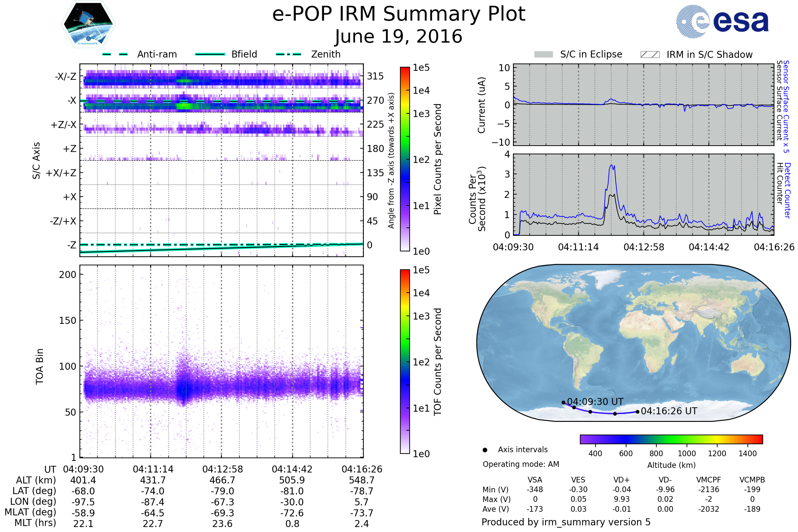Click the e-POP IRM Summary Plot title
Viewport: 798px width, 532px height.
tap(399, 14)
